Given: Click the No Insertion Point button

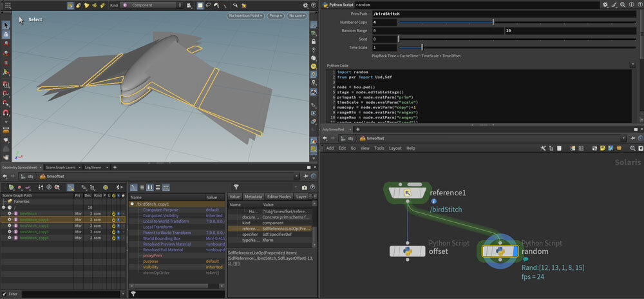Looking at the screenshot, I should coord(245,15).
